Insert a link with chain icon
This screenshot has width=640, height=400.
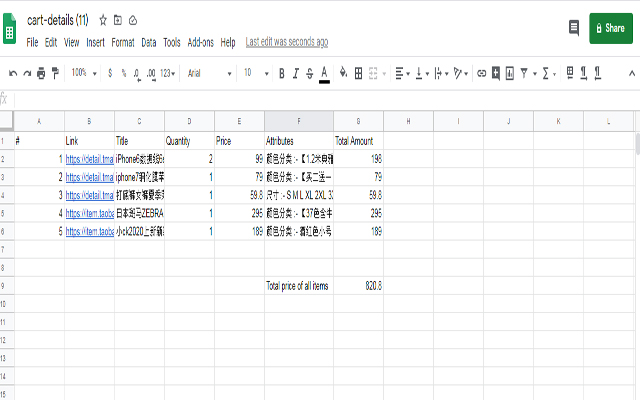tap(482, 73)
